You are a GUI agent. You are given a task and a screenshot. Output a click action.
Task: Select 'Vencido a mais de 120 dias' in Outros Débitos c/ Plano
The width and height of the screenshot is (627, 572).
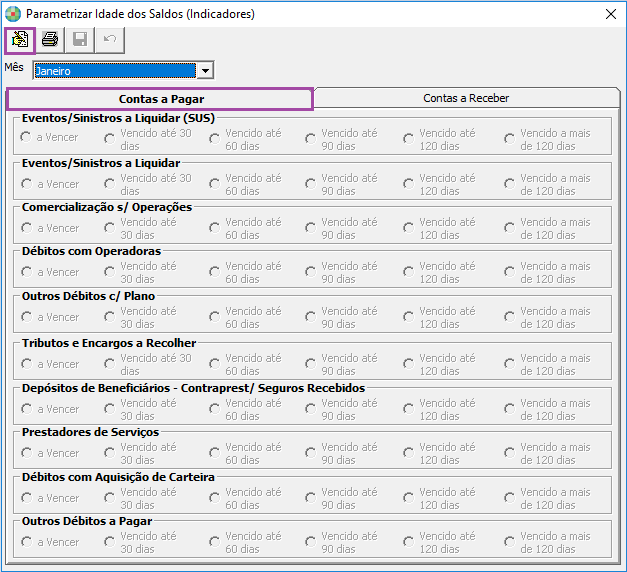[x=509, y=317]
